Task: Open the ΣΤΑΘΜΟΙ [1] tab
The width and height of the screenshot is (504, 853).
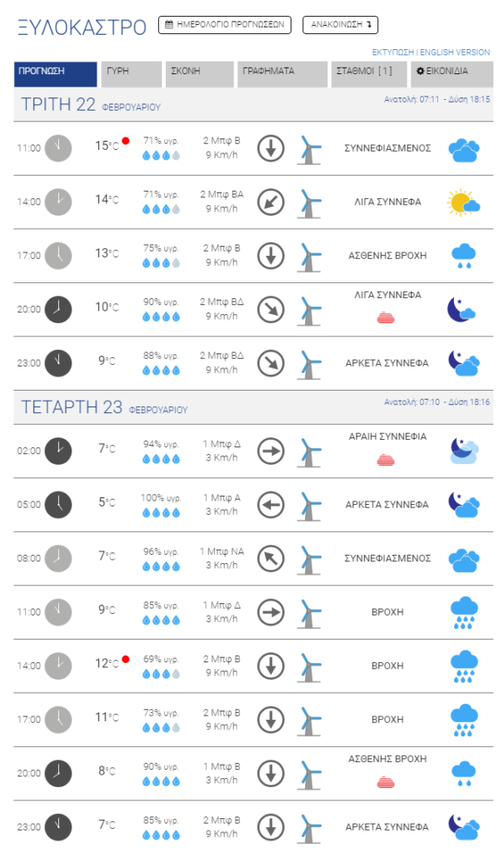Action: point(369,74)
